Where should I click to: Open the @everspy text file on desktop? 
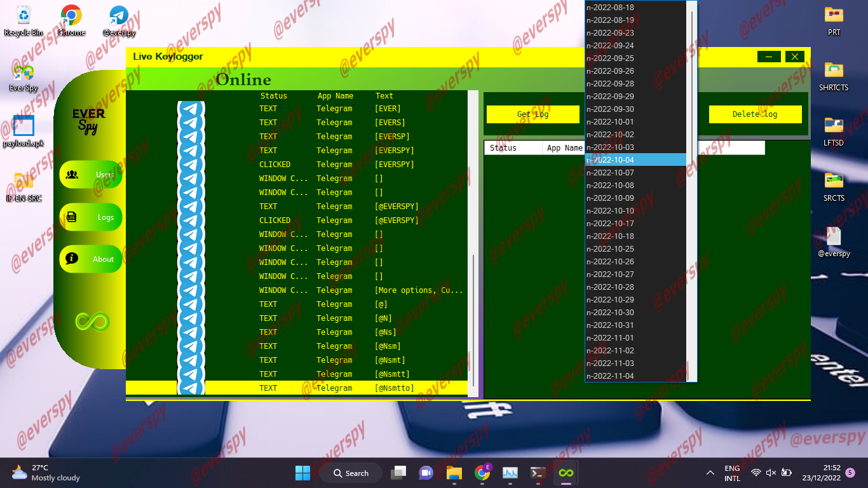pyautogui.click(x=834, y=241)
